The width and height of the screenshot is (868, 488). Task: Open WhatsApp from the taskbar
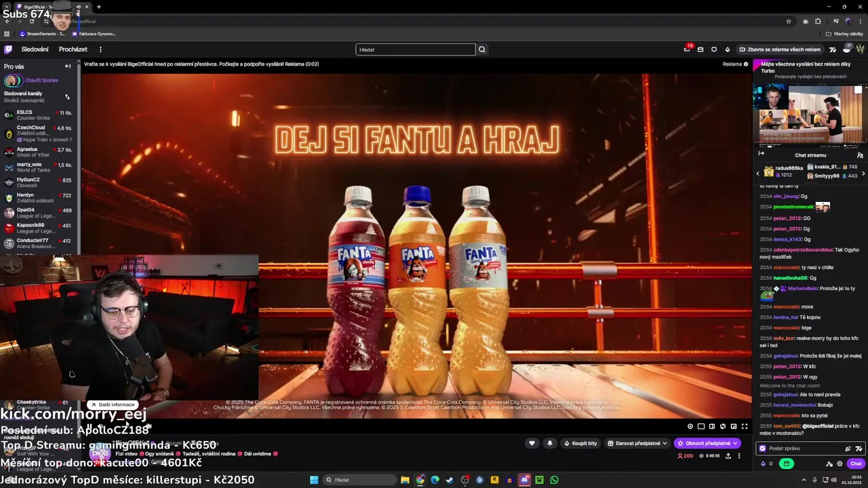click(554, 480)
